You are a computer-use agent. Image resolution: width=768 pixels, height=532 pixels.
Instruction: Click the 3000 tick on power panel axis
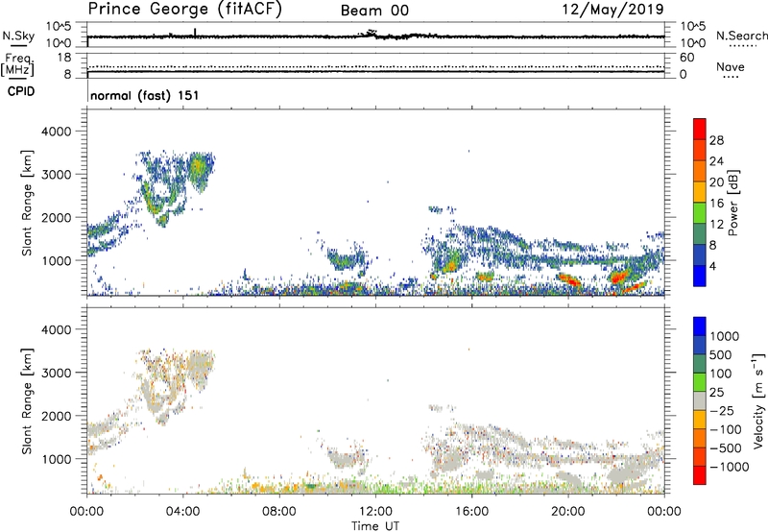(57, 175)
